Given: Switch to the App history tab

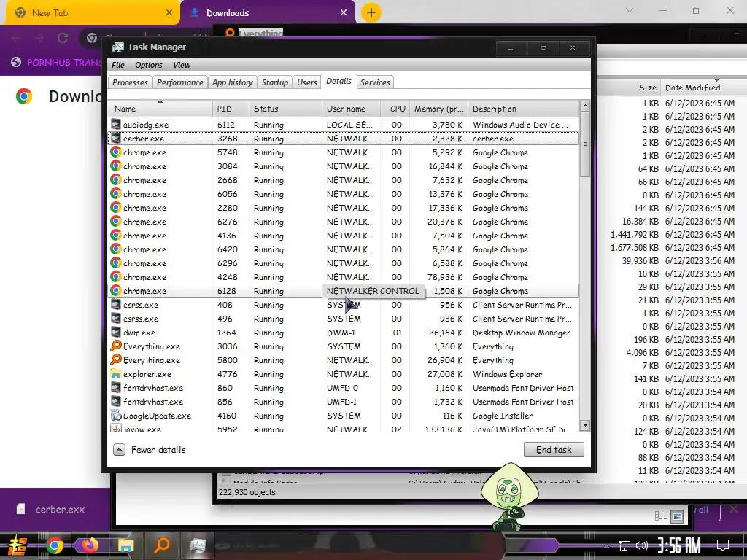Looking at the screenshot, I should point(233,82).
